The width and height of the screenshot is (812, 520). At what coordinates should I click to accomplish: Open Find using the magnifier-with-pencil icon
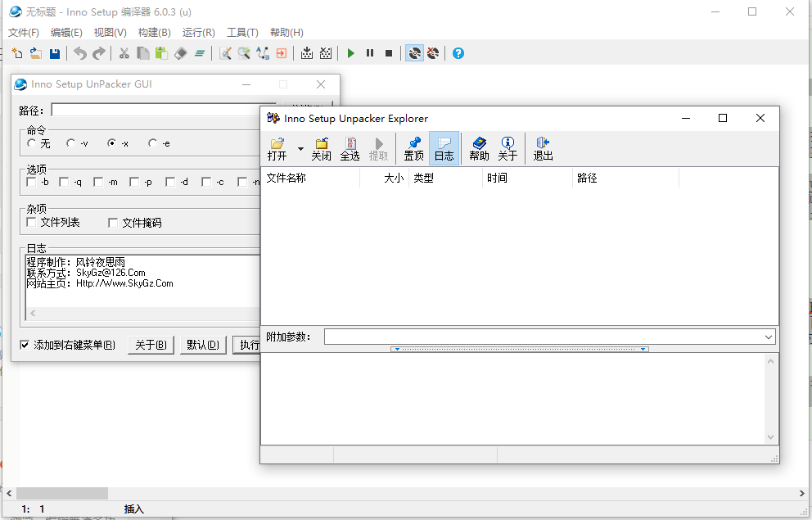coord(225,53)
